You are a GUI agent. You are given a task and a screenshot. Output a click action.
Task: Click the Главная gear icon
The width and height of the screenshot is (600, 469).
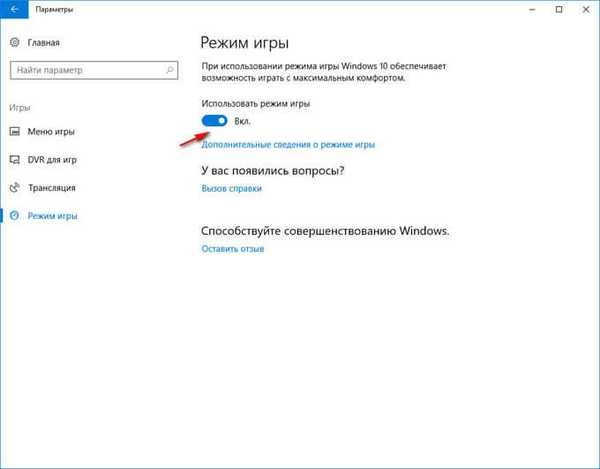(15, 42)
